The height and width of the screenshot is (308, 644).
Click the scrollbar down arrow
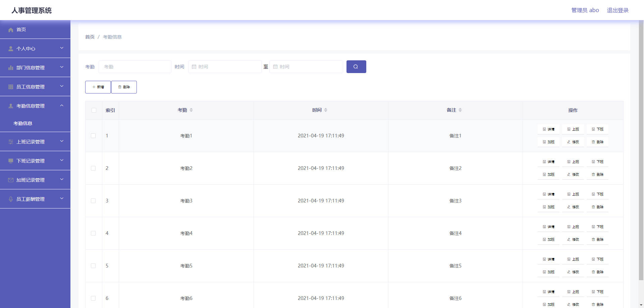641,305
